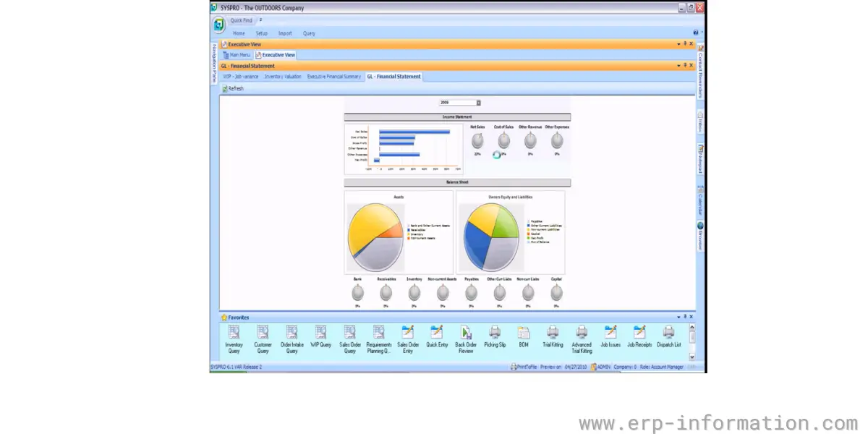868x434 pixels.
Task: Open the Home menu
Action: (x=239, y=33)
